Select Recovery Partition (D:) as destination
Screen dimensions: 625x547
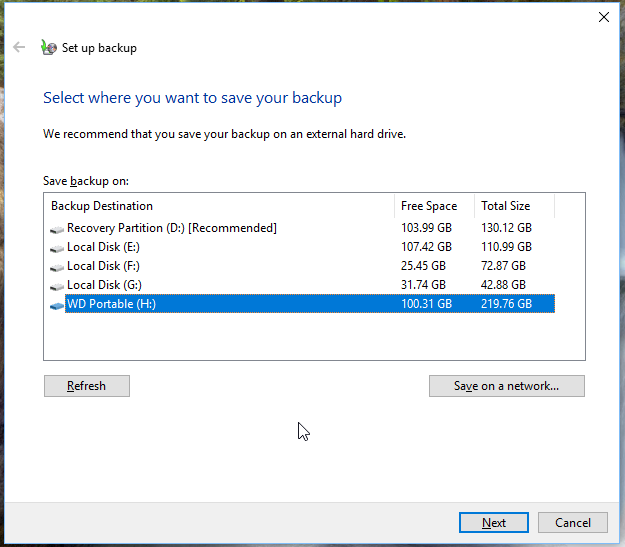pyautogui.click(x=171, y=228)
